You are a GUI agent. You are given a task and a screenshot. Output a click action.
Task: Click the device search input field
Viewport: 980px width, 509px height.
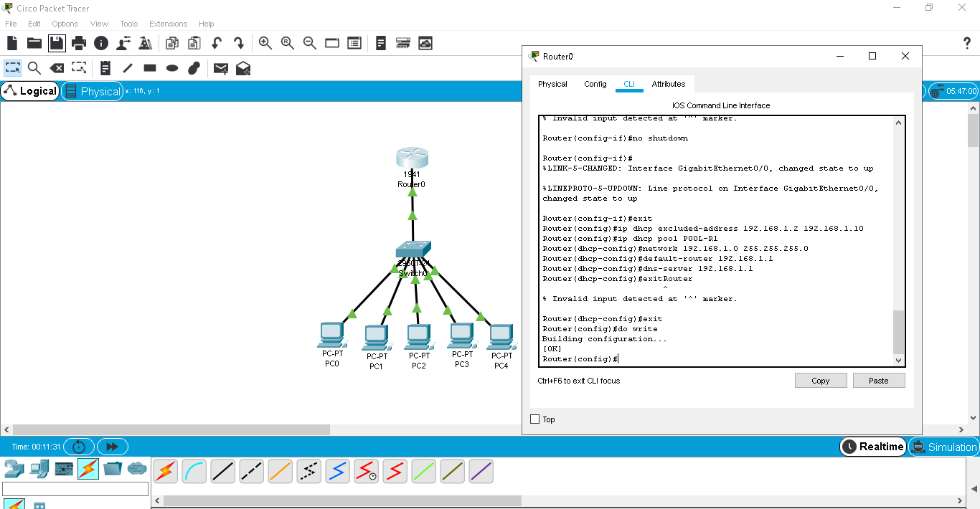tap(75, 489)
